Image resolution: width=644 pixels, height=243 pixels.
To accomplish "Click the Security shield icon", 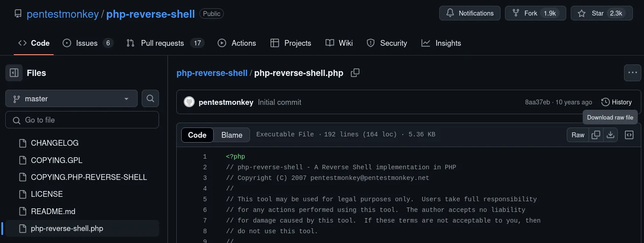I will coord(371,43).
